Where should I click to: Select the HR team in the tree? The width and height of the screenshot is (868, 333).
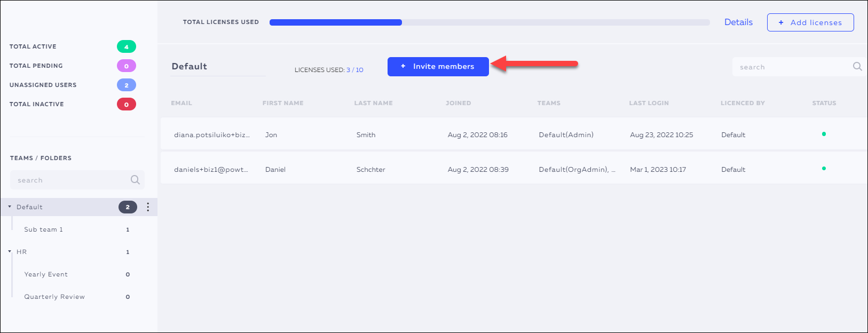pyautogui.click(x=21, y=252)
